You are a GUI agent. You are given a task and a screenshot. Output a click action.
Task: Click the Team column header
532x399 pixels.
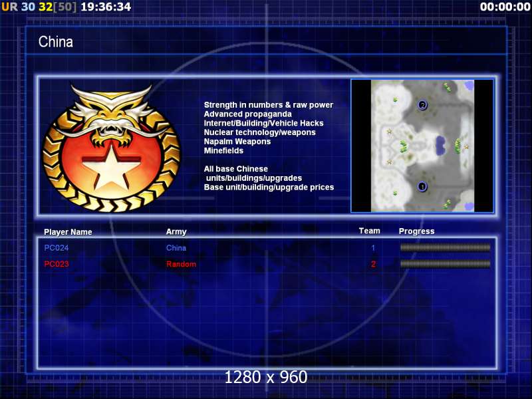(370, 231)
